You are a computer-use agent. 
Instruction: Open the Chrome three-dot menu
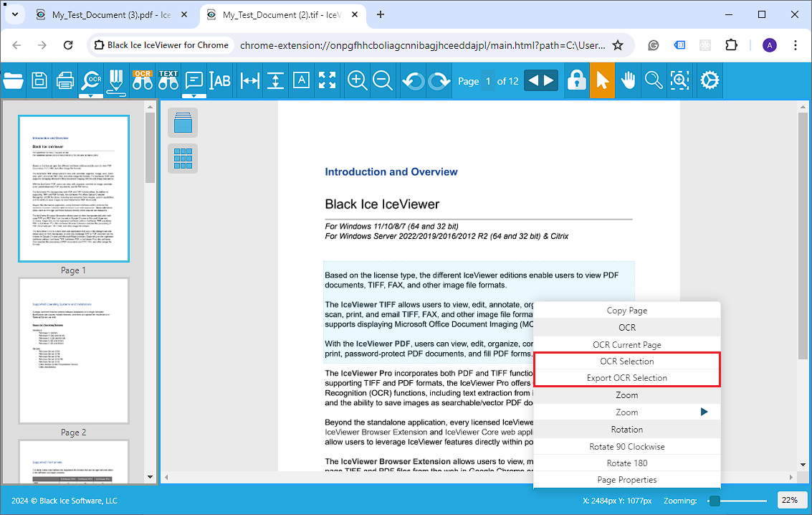tap(796, 45)
